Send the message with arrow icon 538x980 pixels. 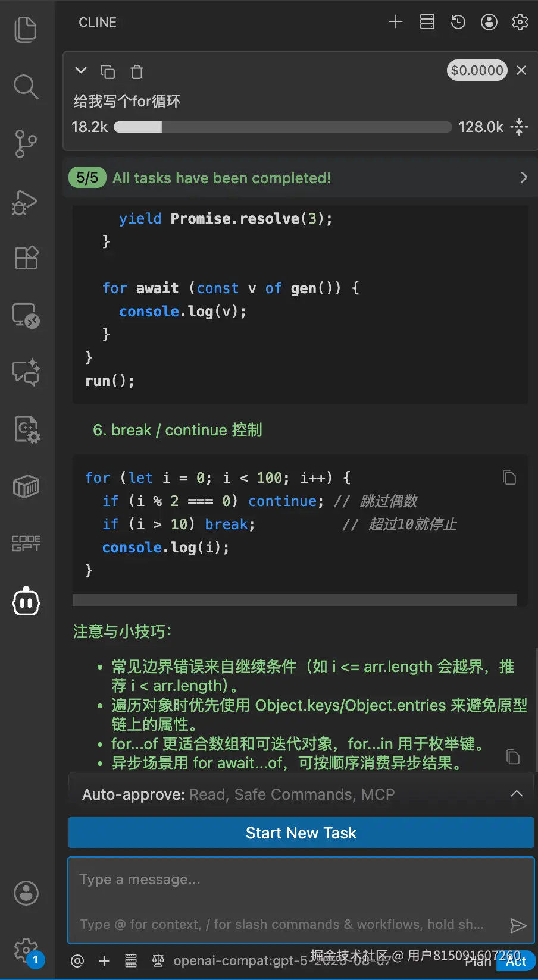pyautogui.click(x=518, y=926)
